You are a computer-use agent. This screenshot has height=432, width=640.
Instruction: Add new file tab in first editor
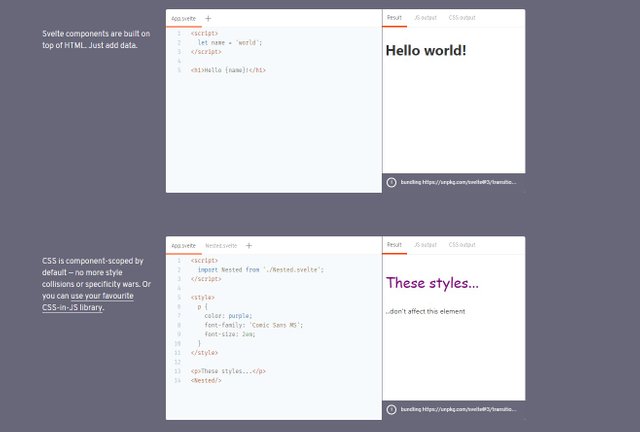[x=208, y=18]
